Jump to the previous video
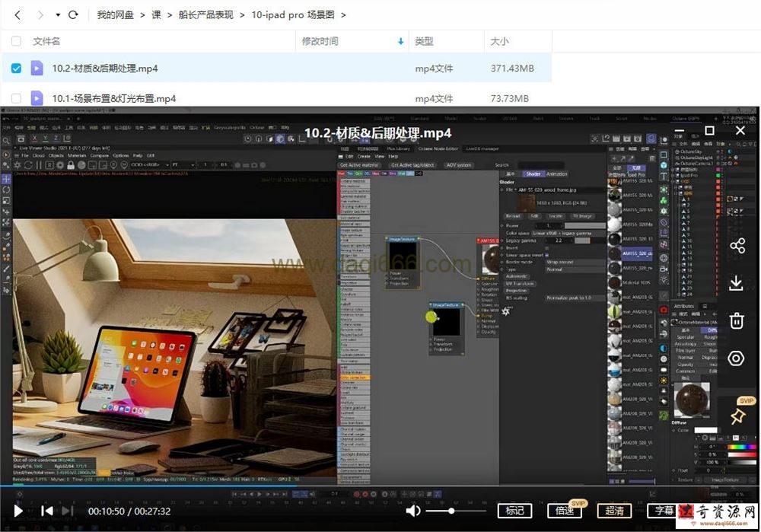 tap(47, 511)
